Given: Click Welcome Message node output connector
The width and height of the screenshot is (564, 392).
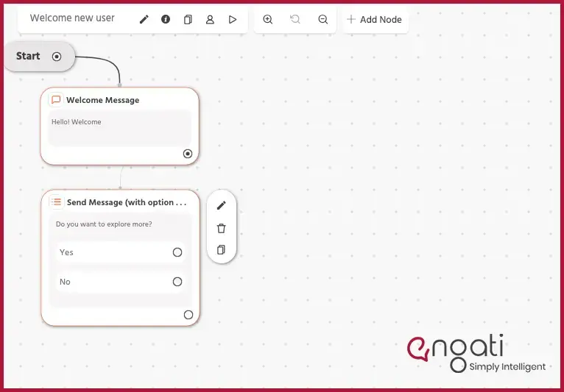Looking at the screenshot, I should coord(188,154).
